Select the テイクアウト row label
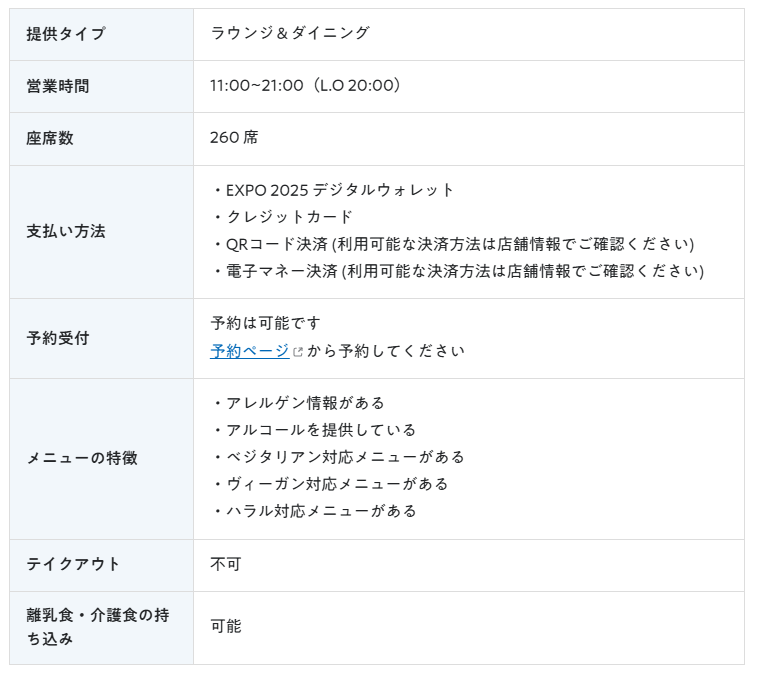757x674 pixels. coord(73,564)
